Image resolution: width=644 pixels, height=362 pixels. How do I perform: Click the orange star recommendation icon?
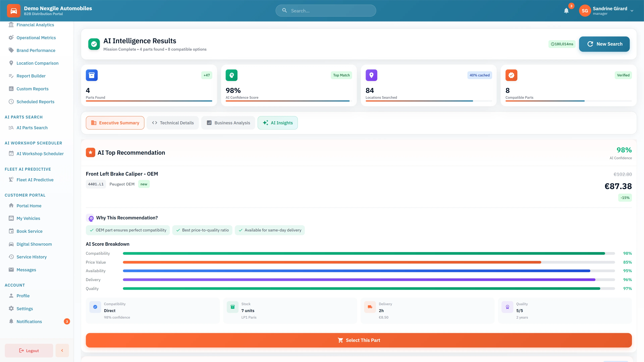(90, 153)
